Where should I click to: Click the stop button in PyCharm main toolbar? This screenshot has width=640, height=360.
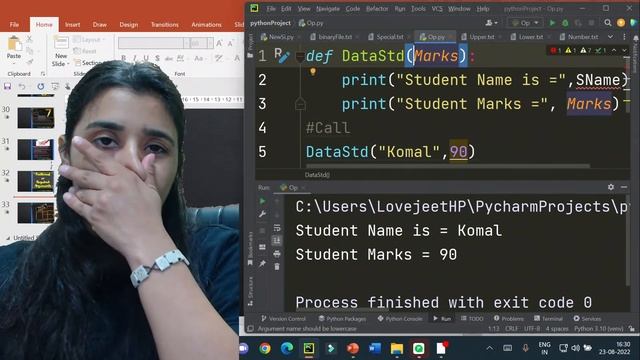tap(591, 23)
